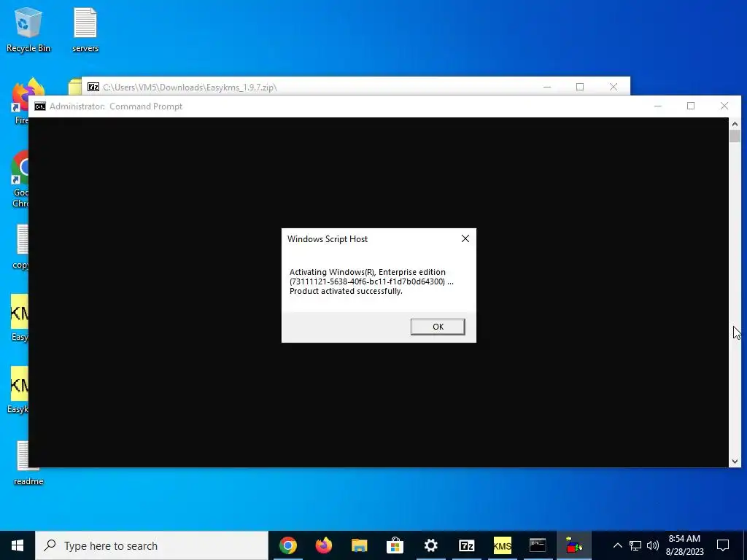Screen dimensions: 747x560
Task: Close the Windows Script Host dialog
Action: pyautogui.click(x=465, y=238)
